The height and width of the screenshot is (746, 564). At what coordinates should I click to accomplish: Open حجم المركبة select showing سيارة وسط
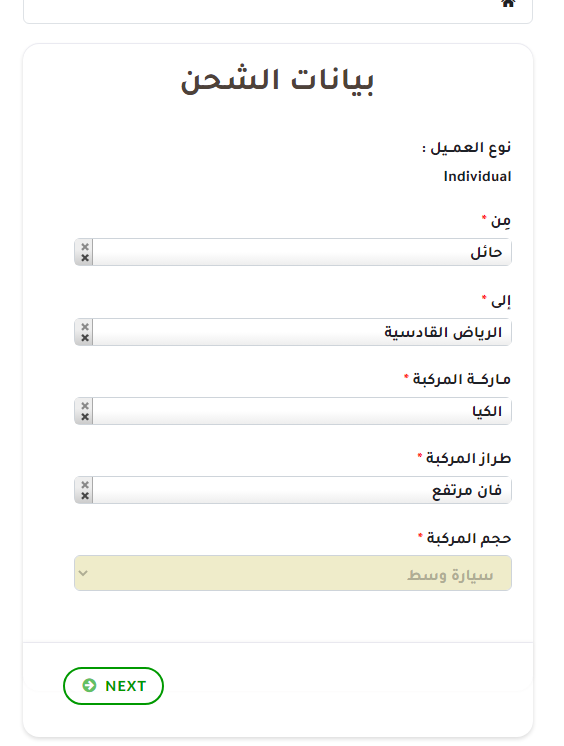(x=293, y=573)
